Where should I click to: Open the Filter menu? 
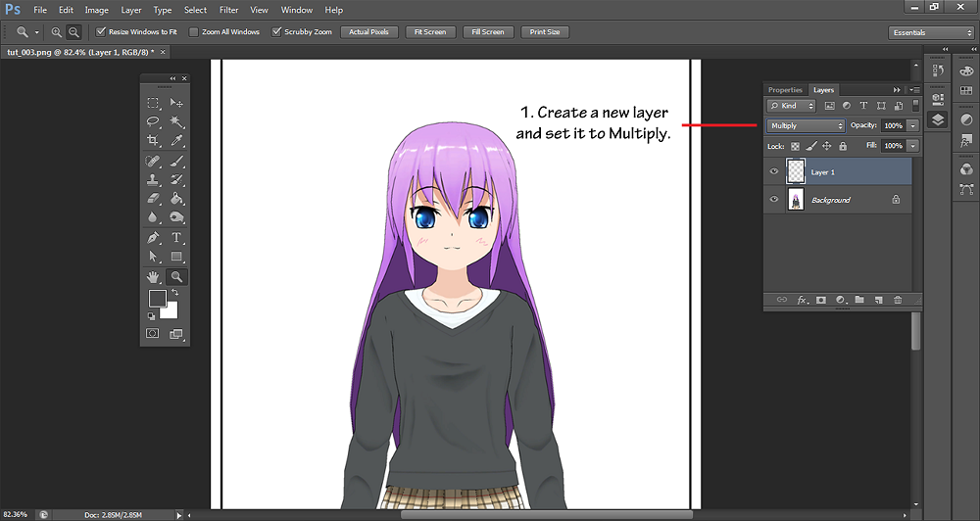228,10
